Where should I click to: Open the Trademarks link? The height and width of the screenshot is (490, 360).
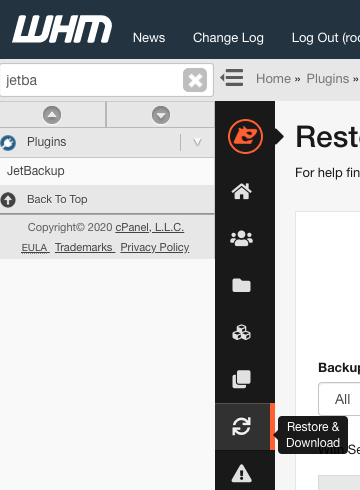click(84, 247)
